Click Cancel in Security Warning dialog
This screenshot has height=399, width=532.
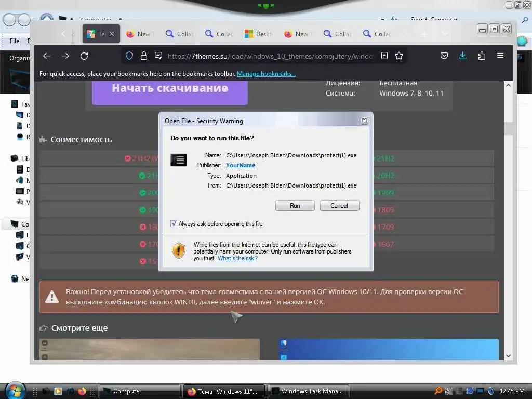[339, 206]
